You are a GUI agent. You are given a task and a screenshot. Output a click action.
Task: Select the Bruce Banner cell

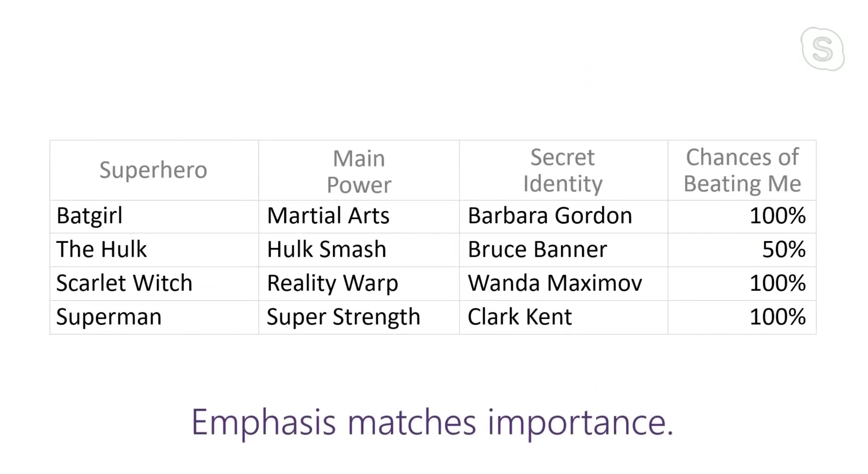(564, 250)
